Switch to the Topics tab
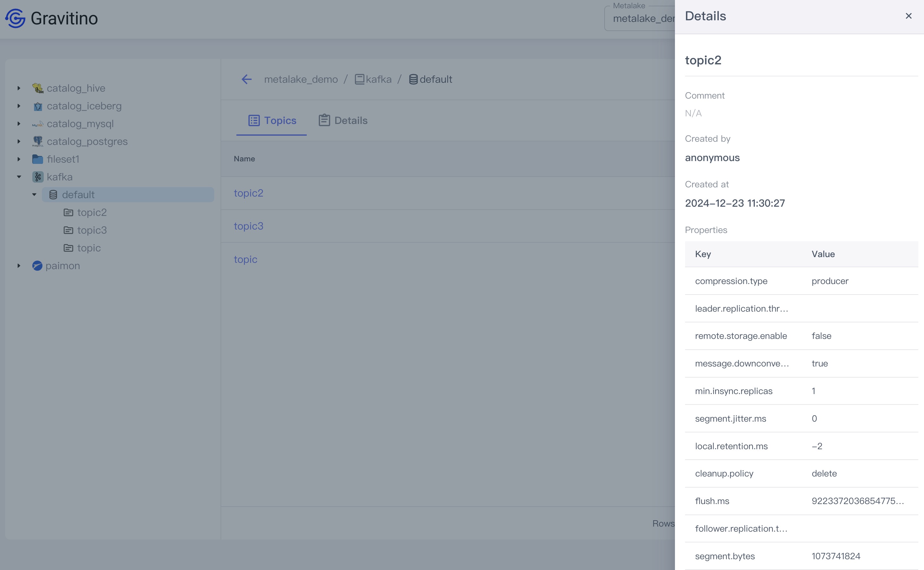924x570 pixels. 272,121
